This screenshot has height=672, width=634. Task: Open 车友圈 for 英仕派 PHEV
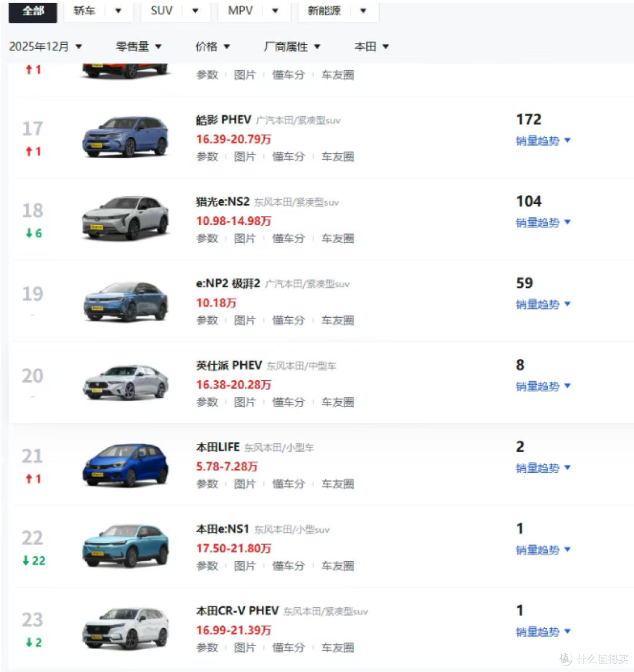tap(338, 402)
